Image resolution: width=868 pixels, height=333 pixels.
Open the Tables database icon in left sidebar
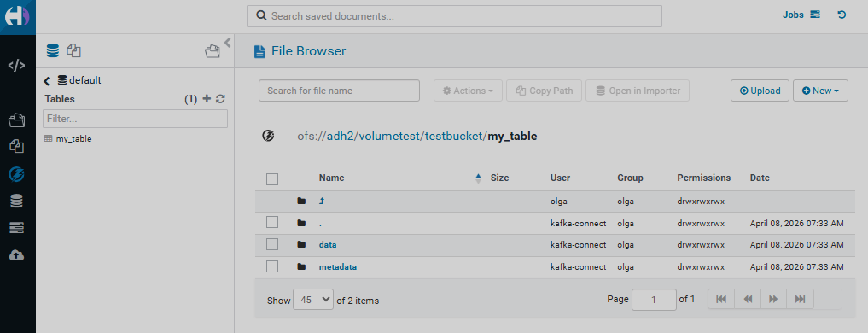16,202
